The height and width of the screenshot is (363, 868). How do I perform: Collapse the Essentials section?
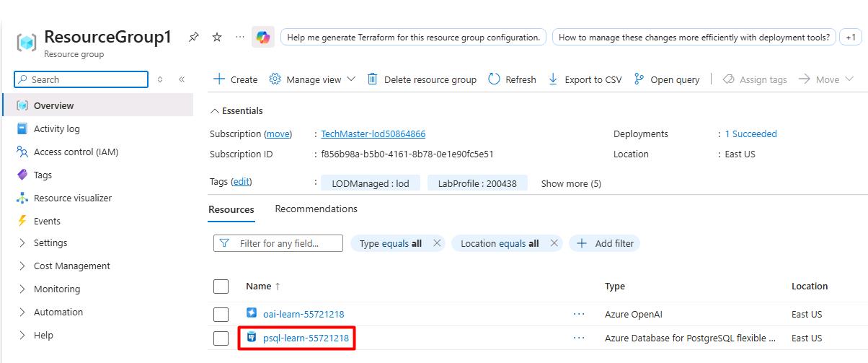click(214, 111)
